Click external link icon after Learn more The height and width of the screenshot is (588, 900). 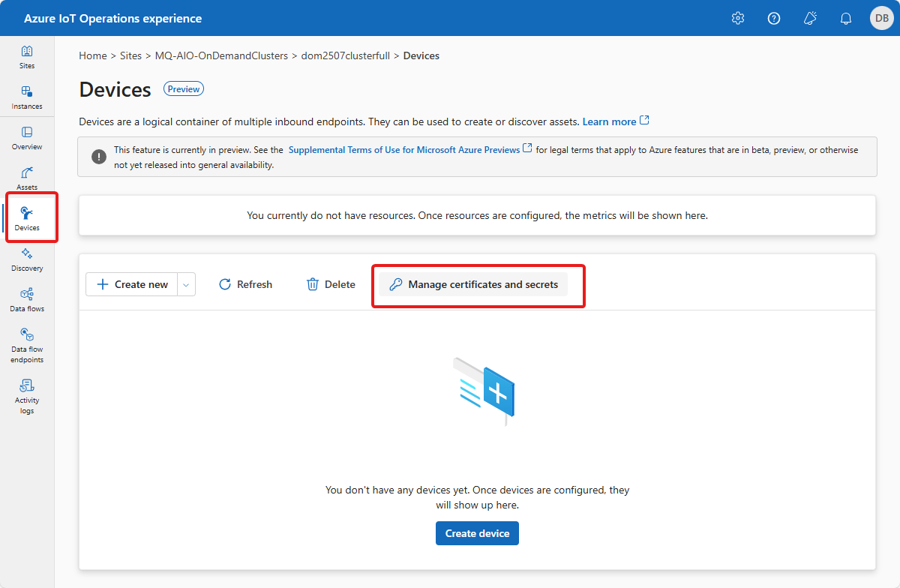pos(644,121)
